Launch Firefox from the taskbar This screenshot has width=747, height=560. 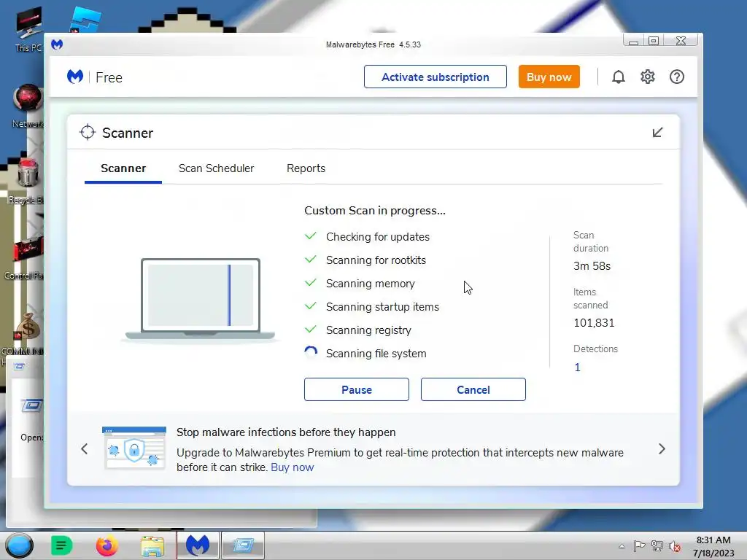pyautogui.click(x=107, y=545)
